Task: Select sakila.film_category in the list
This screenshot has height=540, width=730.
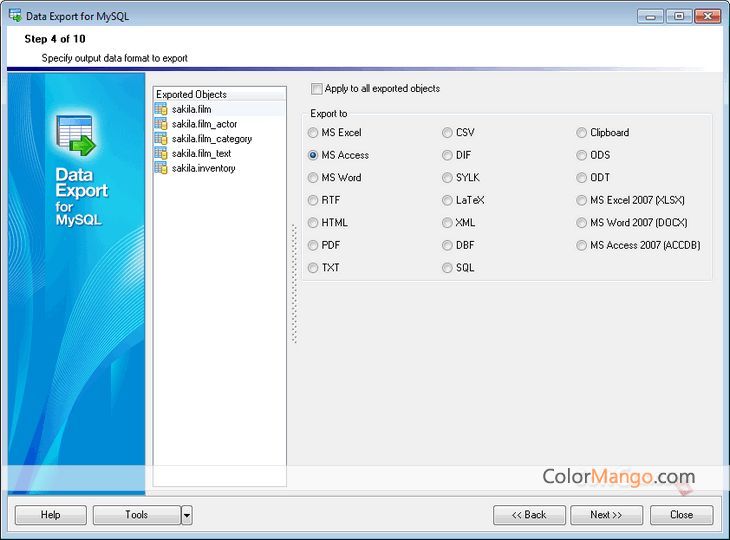Action: [x=219, y=139]
